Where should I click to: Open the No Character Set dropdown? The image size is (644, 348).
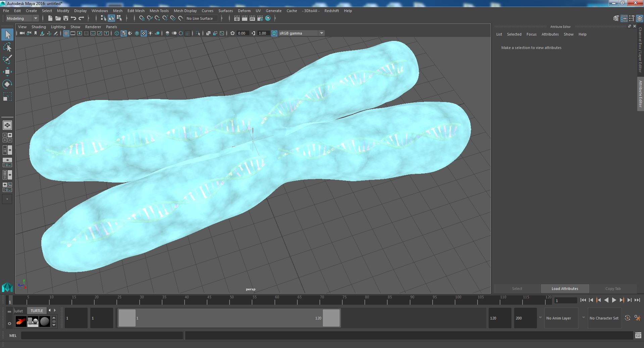pyautogui.click(x=604, y=318)
